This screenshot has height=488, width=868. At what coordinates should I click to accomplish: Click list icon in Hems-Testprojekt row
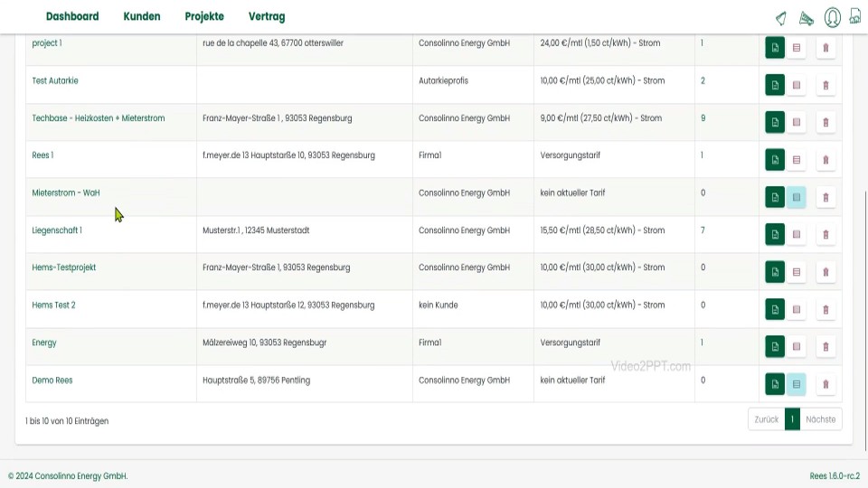pos(796,272)
